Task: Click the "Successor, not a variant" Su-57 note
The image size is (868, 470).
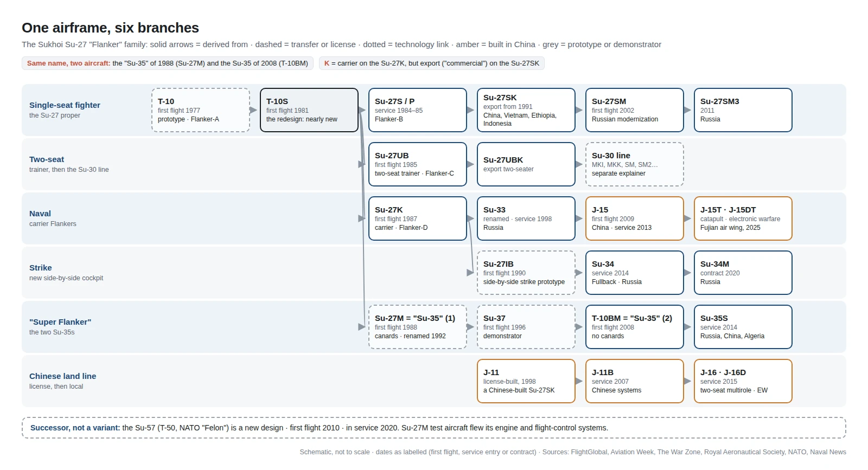Action: 434,428
